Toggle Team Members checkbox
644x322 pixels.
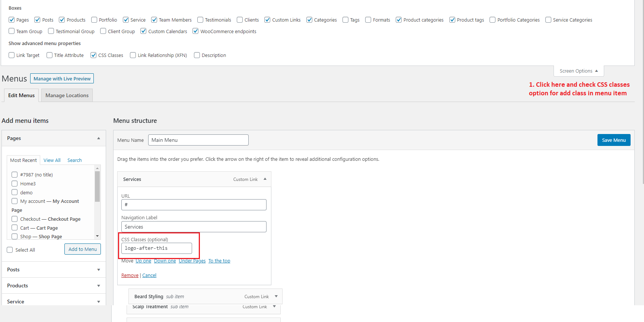tap(154, 20)
